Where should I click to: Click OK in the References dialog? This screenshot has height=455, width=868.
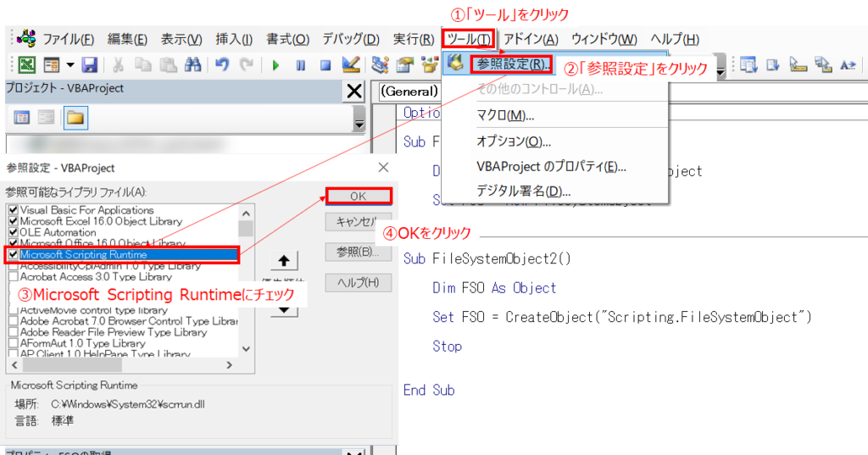pos(359,196)
